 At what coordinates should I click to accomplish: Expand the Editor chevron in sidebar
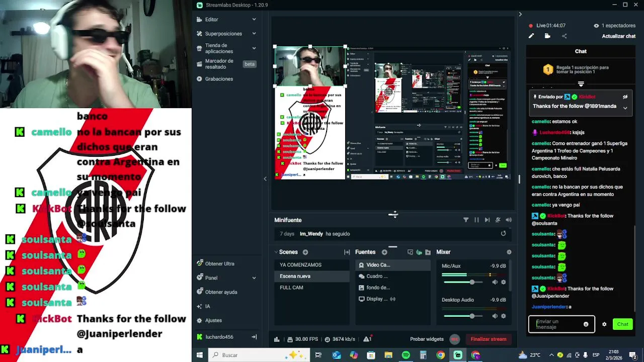click(x=254, y=20)
